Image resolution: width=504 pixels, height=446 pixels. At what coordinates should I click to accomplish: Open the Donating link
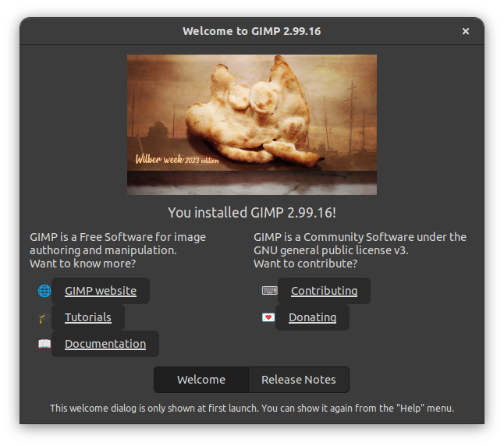[x=312, y=317]
